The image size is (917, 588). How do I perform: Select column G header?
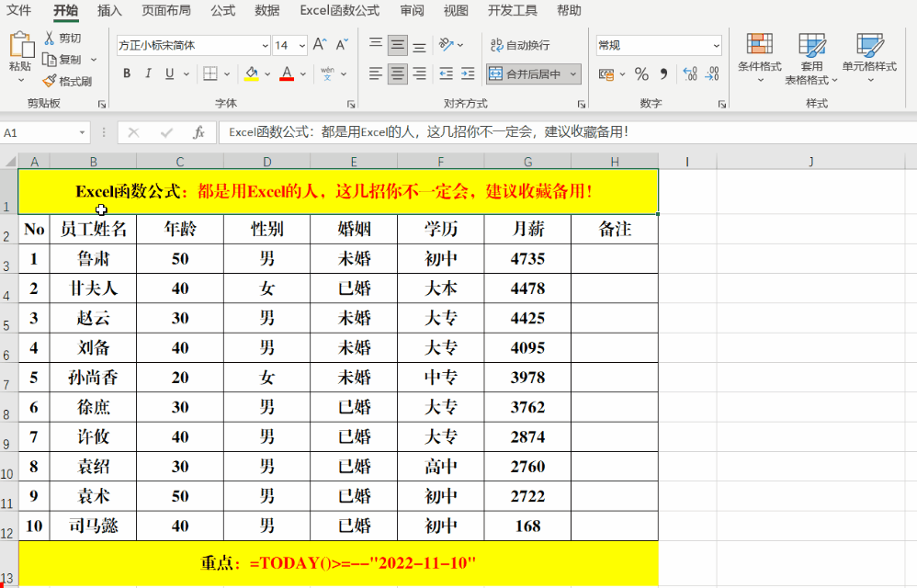tap(527, 162)
